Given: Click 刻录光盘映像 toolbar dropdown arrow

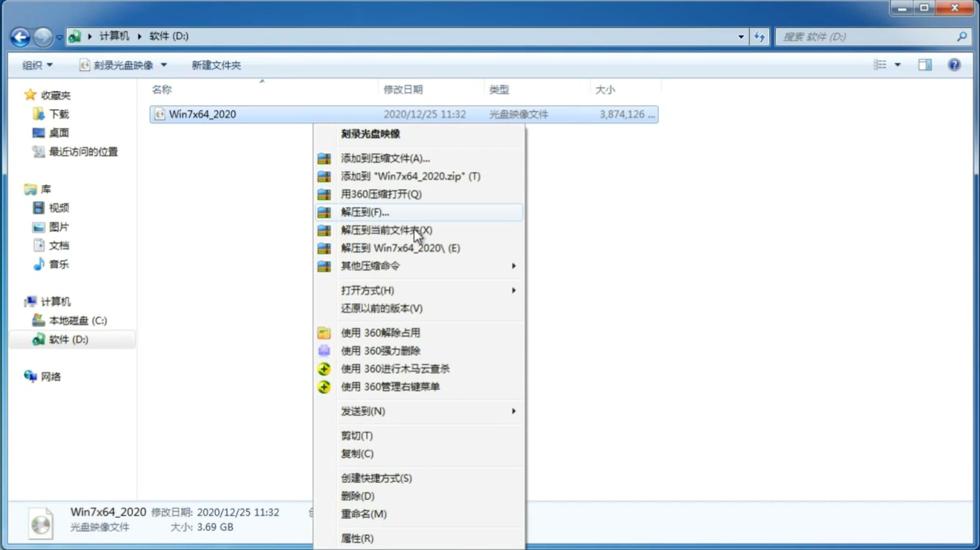Looking at the screenshot, I should point(165,65).
